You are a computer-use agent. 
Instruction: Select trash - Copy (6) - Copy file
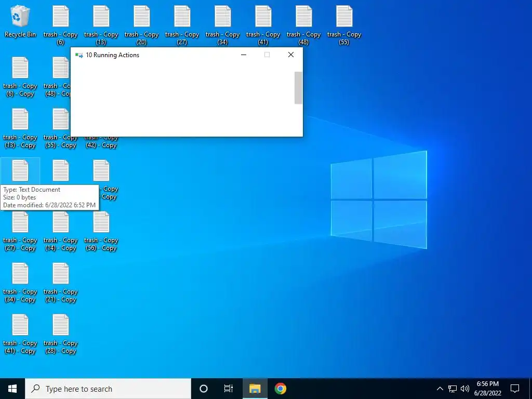pyautogui.click(x=20, y=77)
